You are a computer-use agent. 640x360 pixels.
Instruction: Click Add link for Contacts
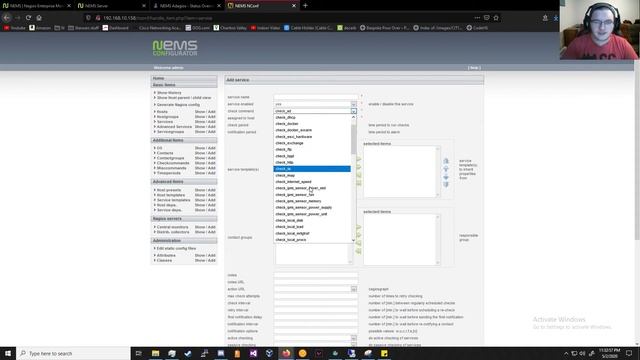pyautogui.click(x=211, y=153)
